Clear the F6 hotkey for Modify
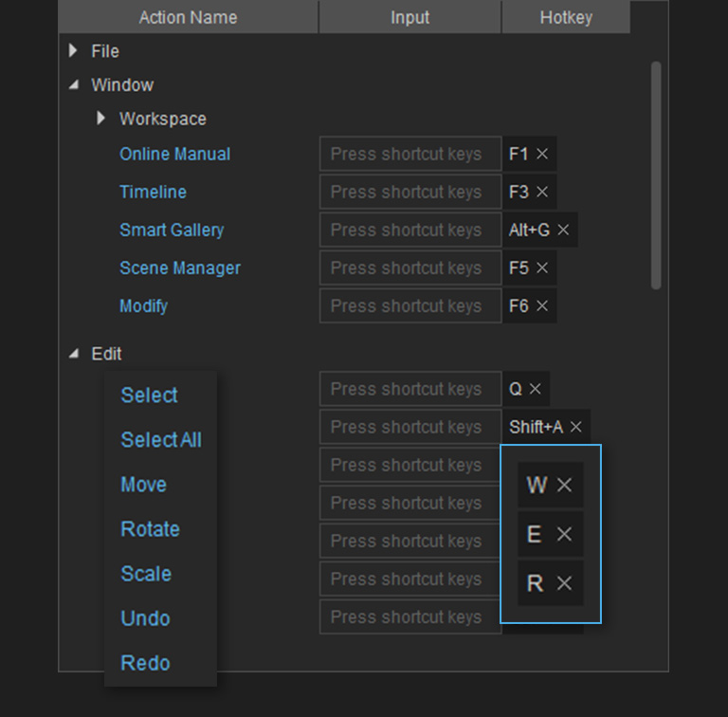 click(x=542, y=305)
